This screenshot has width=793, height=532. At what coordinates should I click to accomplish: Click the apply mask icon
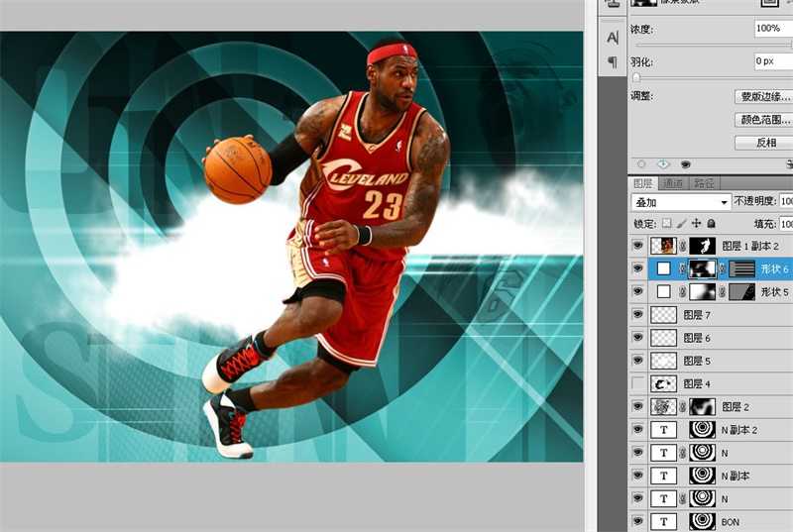point(663,164)
